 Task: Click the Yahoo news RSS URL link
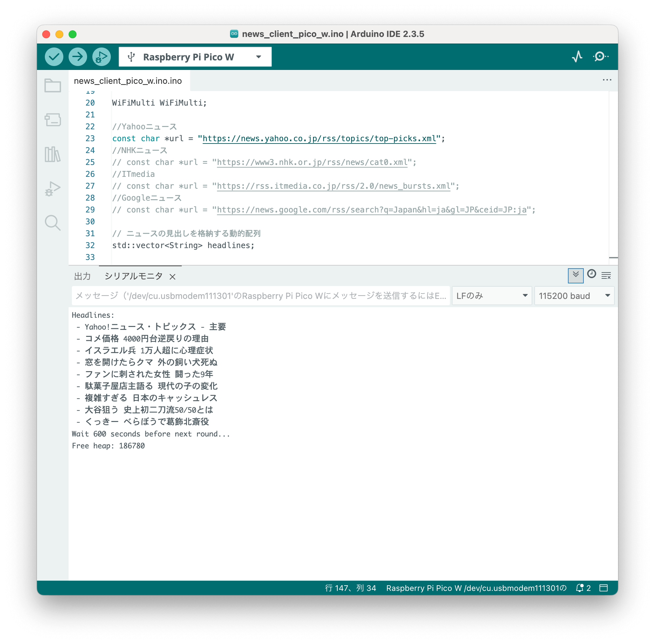[319, 139]
